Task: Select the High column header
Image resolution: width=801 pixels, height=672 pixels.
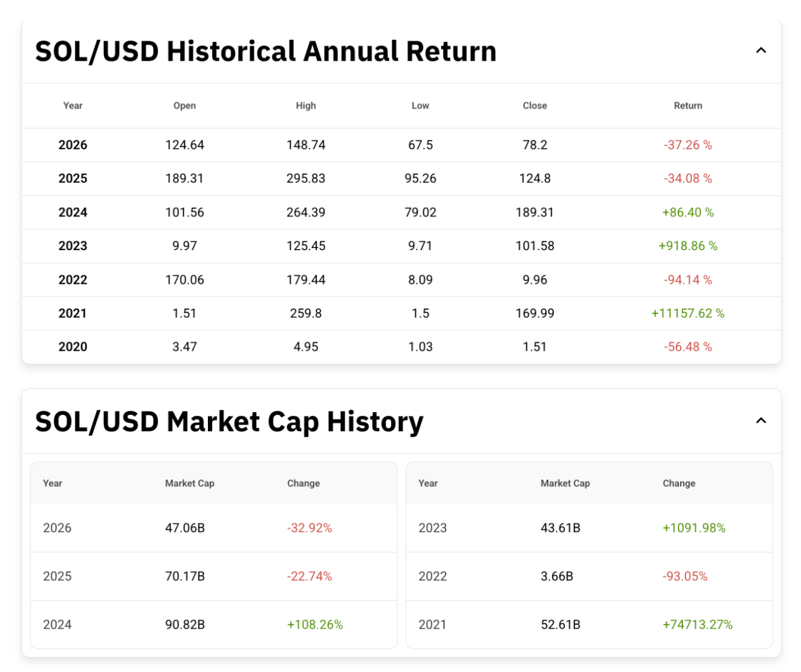Action: [x=306, y=106]
